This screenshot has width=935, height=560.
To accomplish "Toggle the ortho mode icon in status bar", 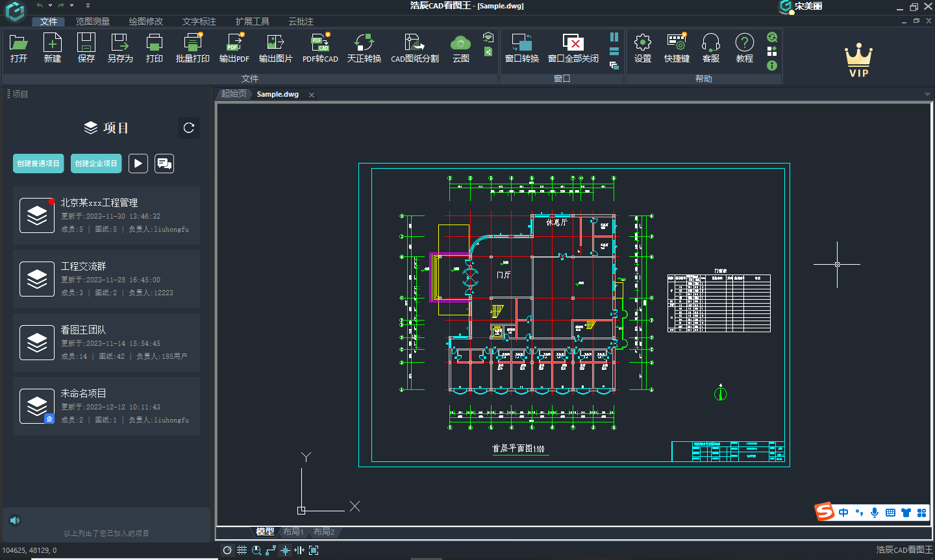I will (271, 550).
